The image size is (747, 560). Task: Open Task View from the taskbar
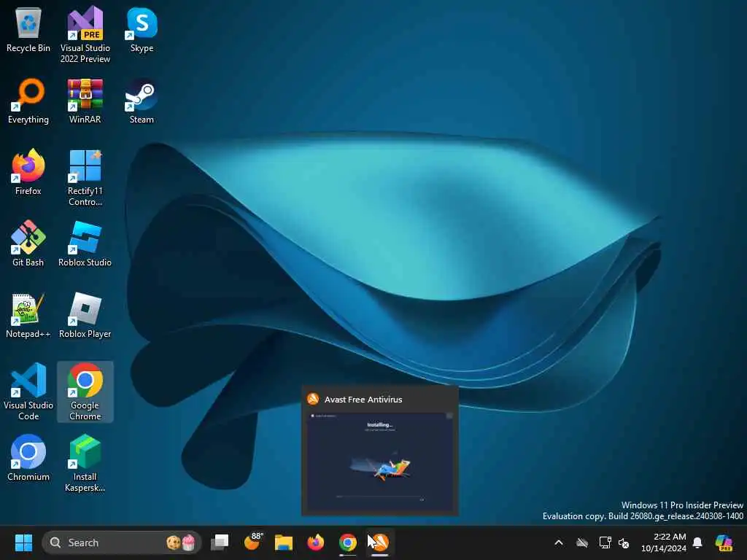coord(220,542)
